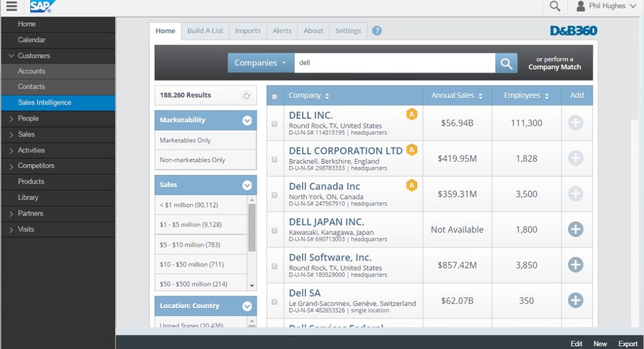Open Accounts in the sidebar
The image size is (644, 349).
coord(58,71)
